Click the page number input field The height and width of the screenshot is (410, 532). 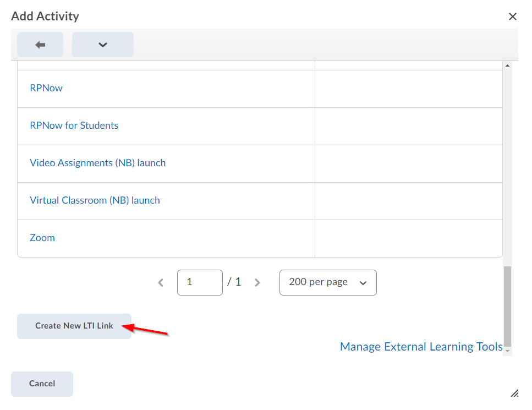click(200, 282)
